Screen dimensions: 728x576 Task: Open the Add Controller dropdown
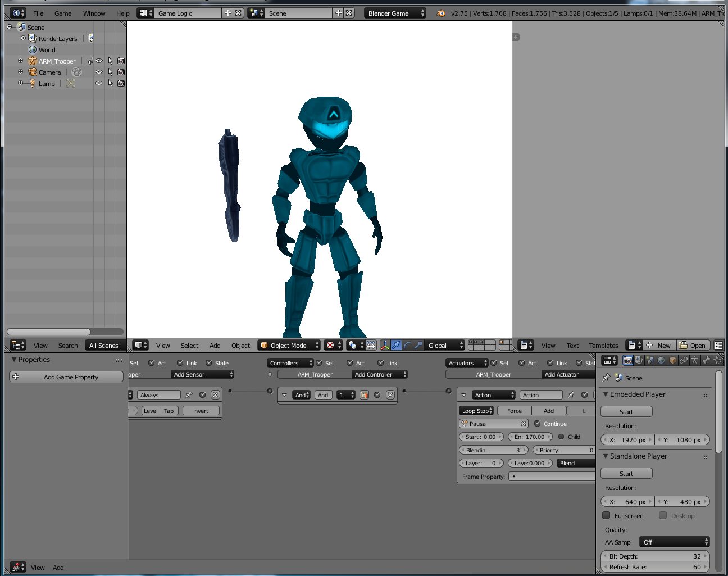(379, 374)
